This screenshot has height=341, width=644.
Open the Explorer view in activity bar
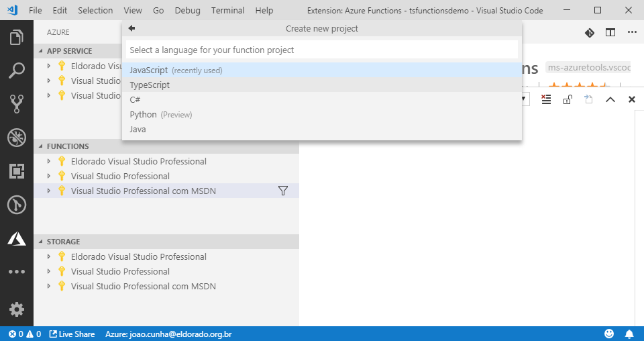pyautogui.click(x=16, y=38)
